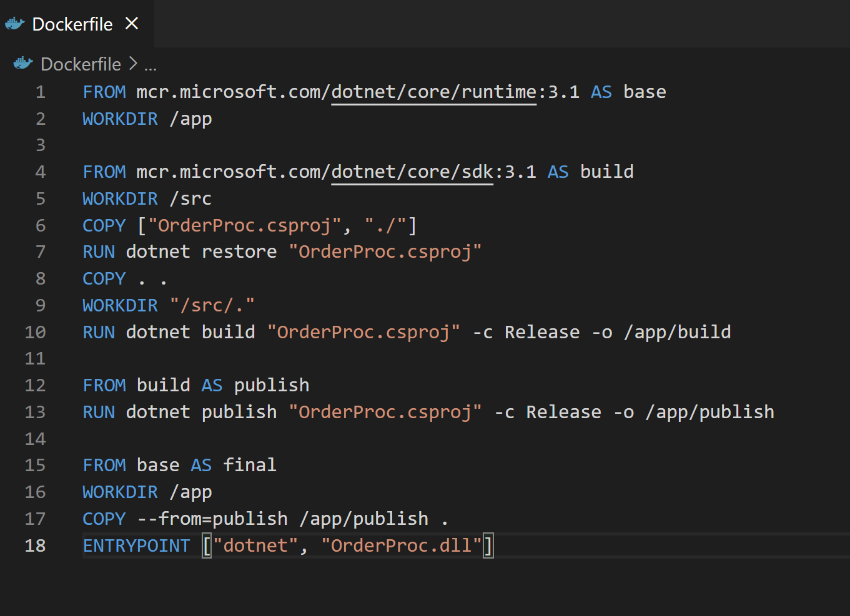Click the base alias on line 1
The image size is (850, 616).
pyautogui.click(x=645, y=92)
